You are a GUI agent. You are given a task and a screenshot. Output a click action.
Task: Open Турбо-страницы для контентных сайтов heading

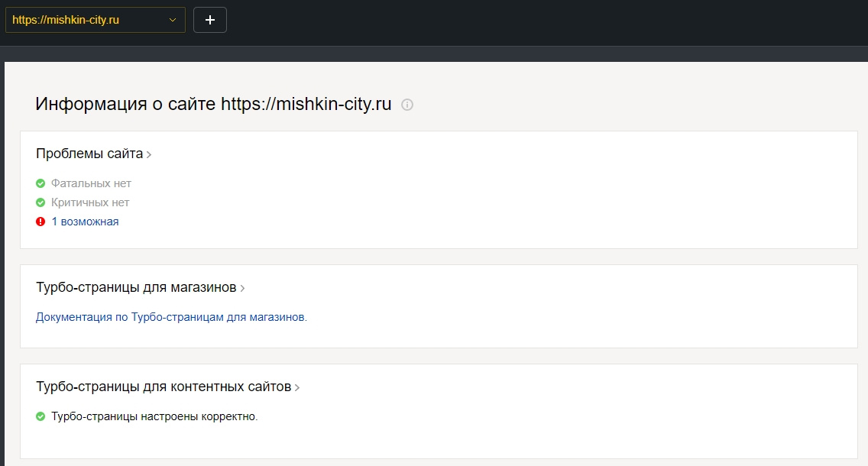tap(164, 387)
